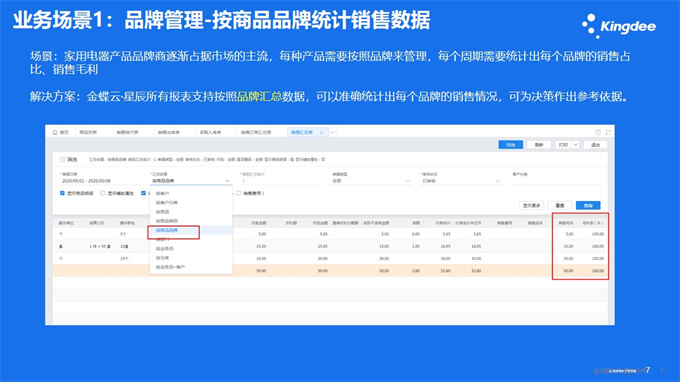Click the 退出 exit button
The width and height of the screenshot is (680, 382).
coord(595,145)
